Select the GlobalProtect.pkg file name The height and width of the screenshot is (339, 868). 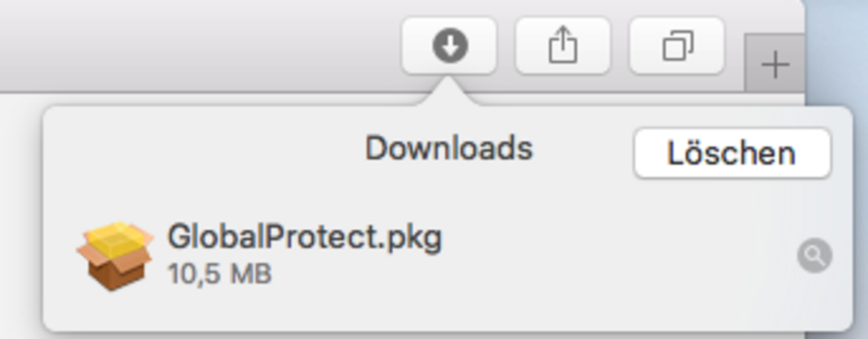305,238
